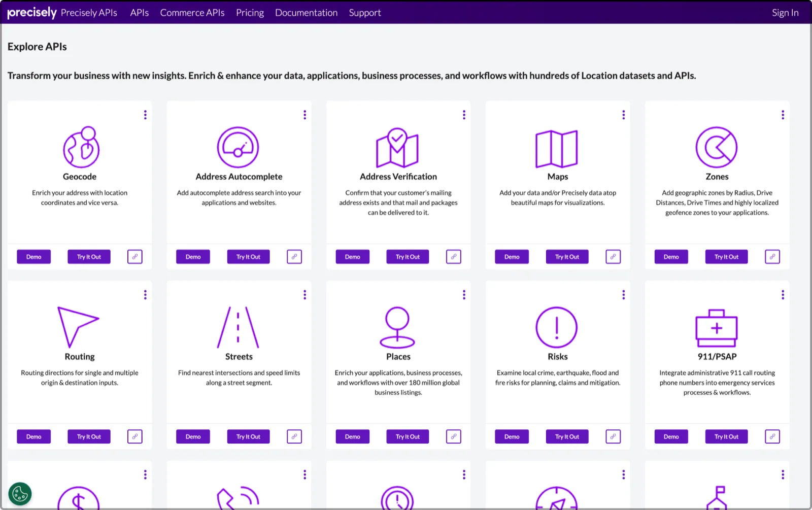Open the Streets card three-dot menu
The image size is (812, 510).
(x=304, y=295)
